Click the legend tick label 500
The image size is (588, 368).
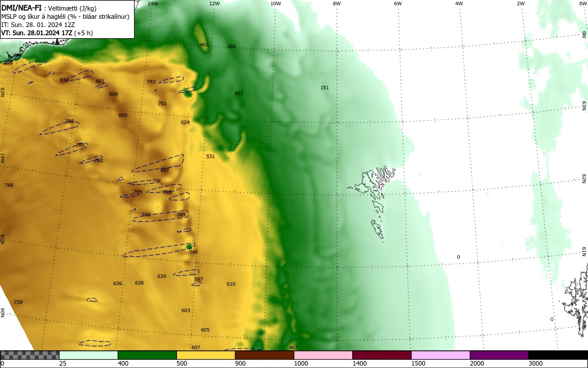182,363
